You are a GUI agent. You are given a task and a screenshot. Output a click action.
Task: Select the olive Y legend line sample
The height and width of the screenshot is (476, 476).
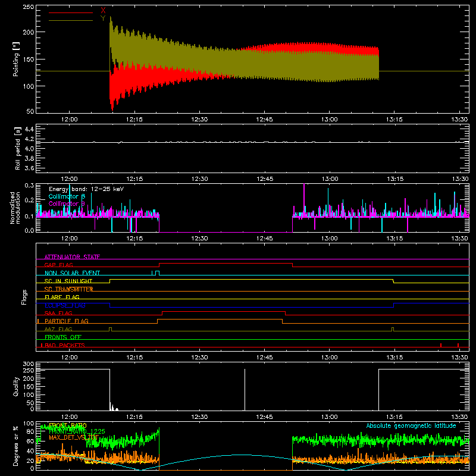coord(71,21)
